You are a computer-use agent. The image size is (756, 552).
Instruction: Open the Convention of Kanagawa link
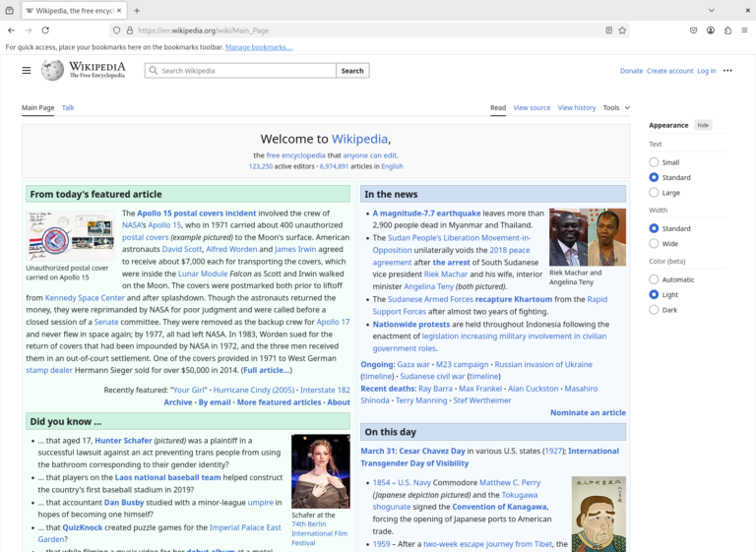(499, 507)
